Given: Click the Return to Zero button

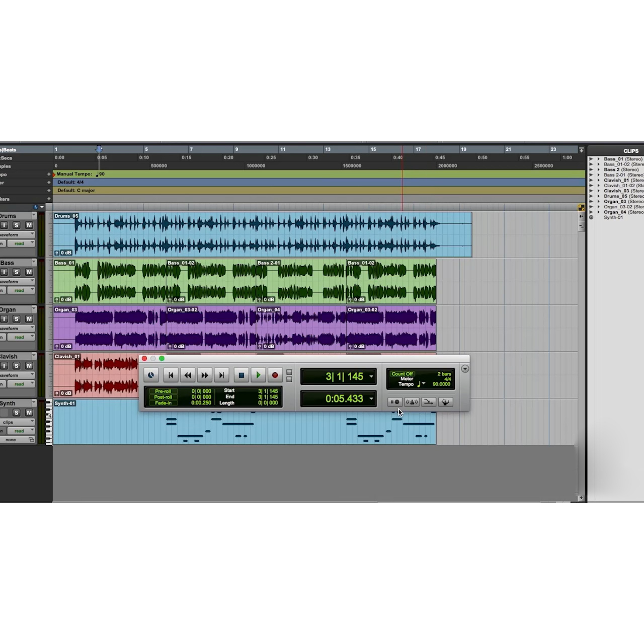Looking at the screenshot, I should tap(171, 375).
